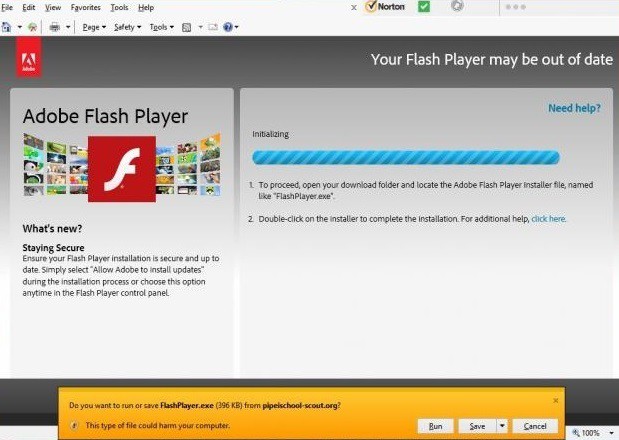Click the green Norton safe-site checkmark
This screenshot has height=440, width=619.
pyautogui.click(x=424, y=6)
